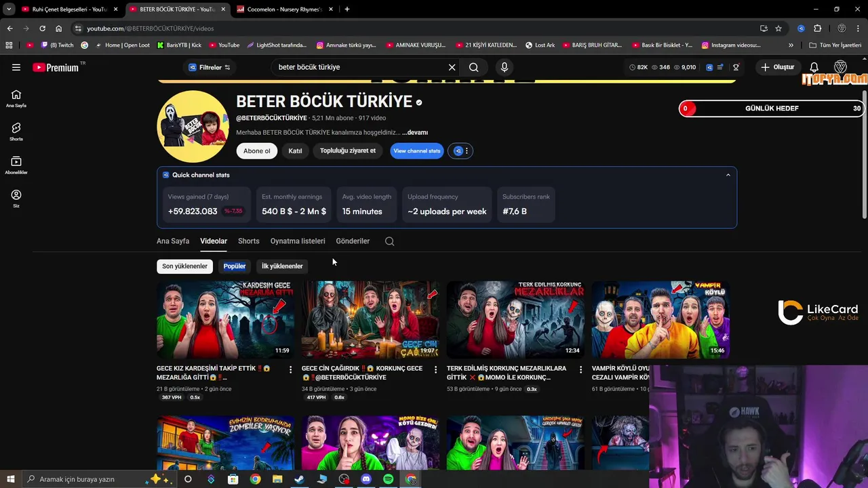Open options for TERK EDİLMİŞ KORKUNÇ video
The width and height of the screenshot is (868, 488).
pyautogui.click(x=580, y=369)
